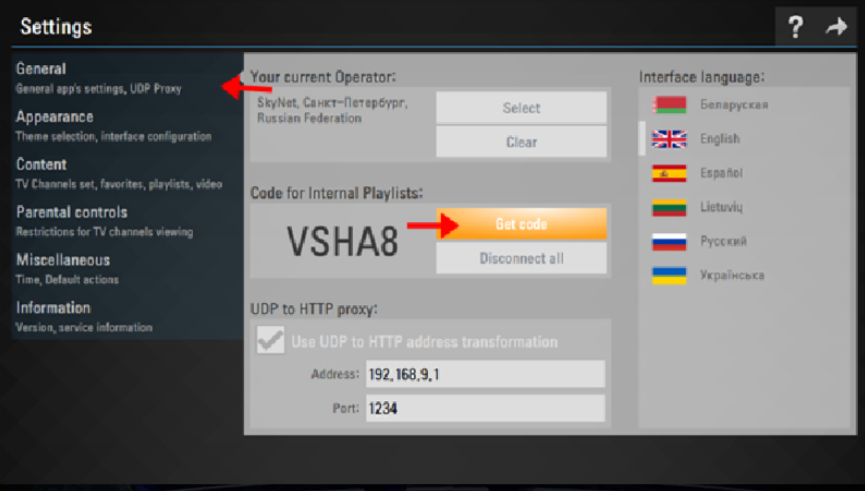Click the Clear operator button
865x491 pixels.
click(x=521, y=142)
